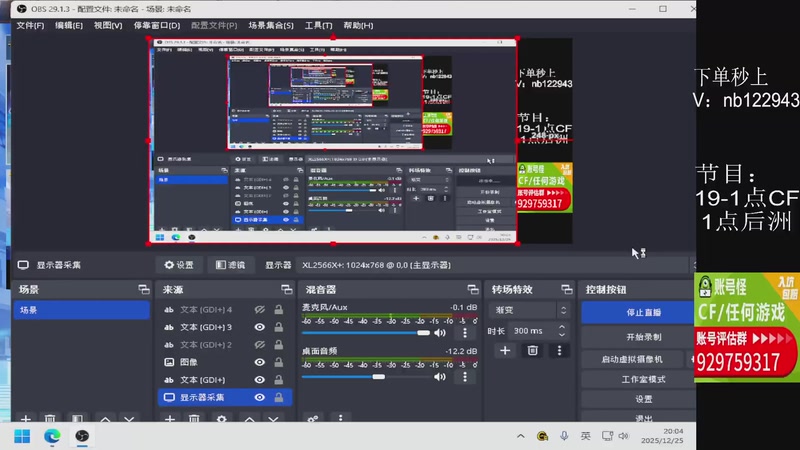This screenshot has height=450, width=800.
Task: Open transition properties three-dot menu
Action: [x=559, y=351]
